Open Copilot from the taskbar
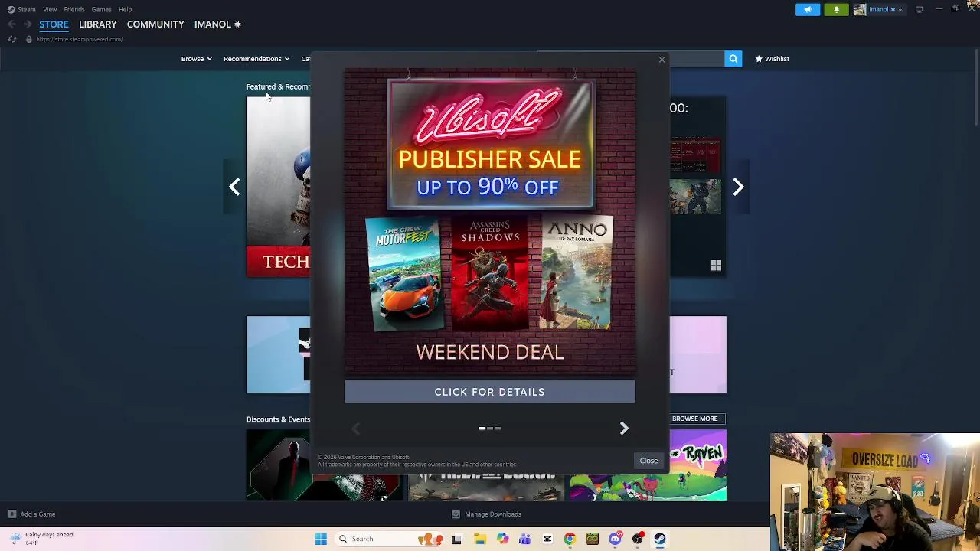980x551 pixels. 502,539
